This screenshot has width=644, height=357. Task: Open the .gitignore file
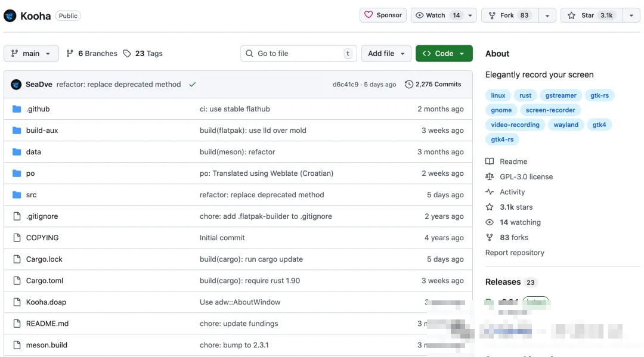[x=42, y=216]
